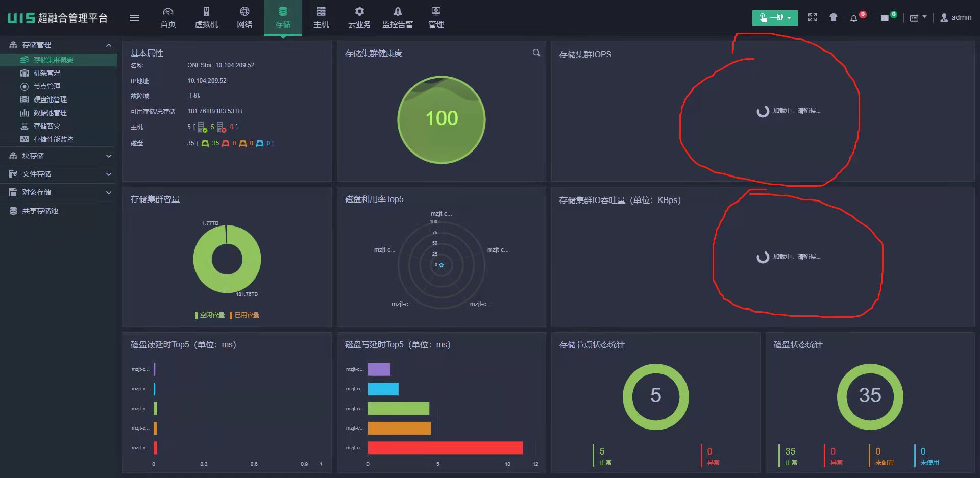Click the 未使用 count in disk status
The height and width of the screenshot is (478, 980).
(x=923, y=451)
